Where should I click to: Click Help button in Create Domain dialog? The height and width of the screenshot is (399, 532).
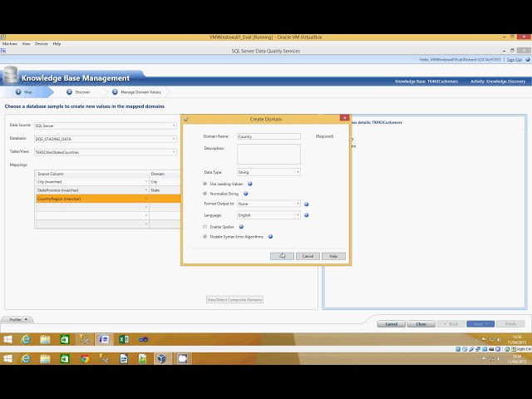[x=333, y=256]
